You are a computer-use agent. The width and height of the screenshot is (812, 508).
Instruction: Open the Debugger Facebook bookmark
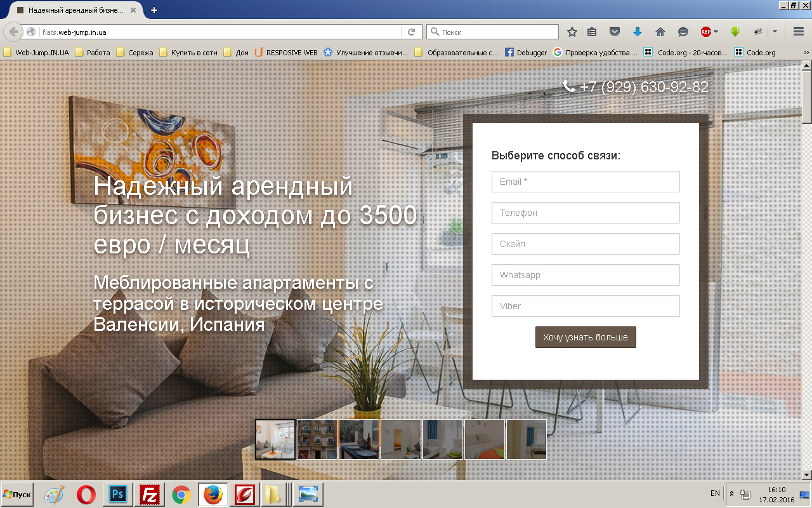pos(526,53)
